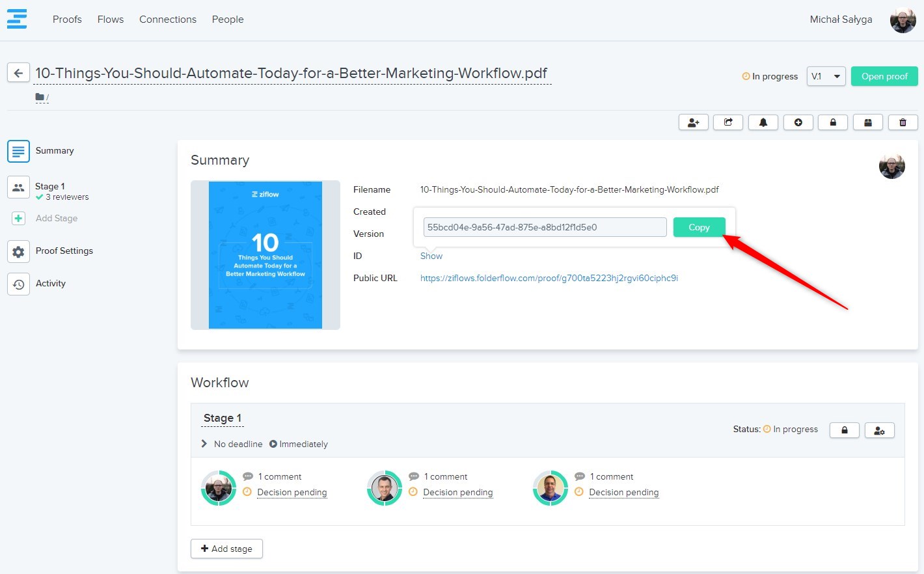
Task: Open the Flows menu
Action: point(111,20)
